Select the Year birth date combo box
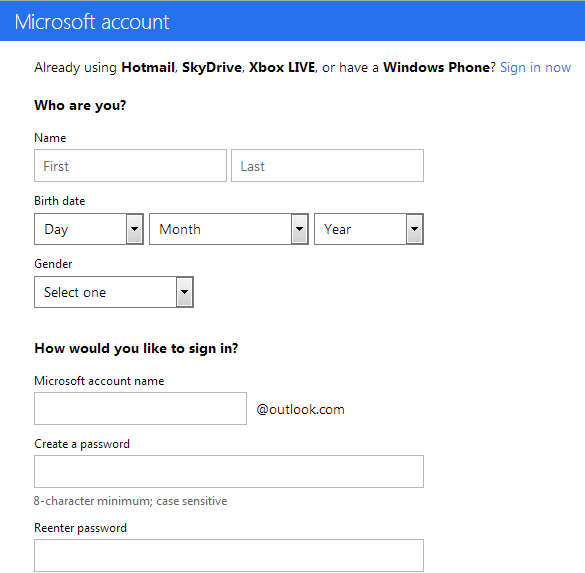The image size is (585, 573). (369, 229)
